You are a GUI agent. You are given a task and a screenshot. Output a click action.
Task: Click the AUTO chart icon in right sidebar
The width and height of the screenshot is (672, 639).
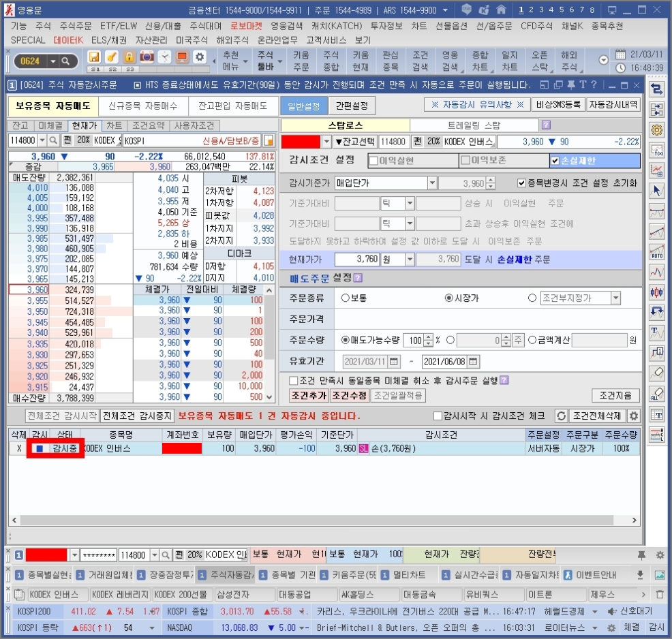click(656, 252)
